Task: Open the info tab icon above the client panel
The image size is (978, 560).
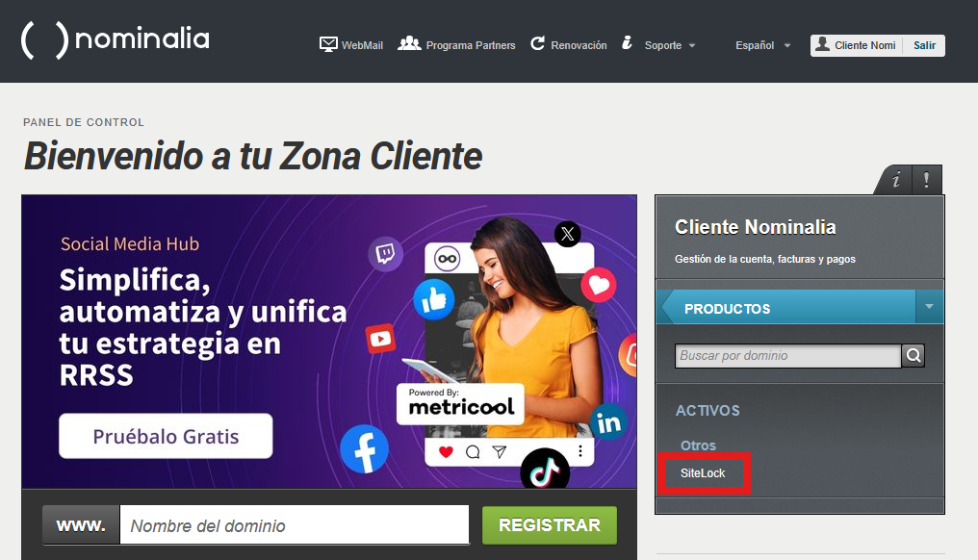Action: pyautogui.click(x=895, y=180)
